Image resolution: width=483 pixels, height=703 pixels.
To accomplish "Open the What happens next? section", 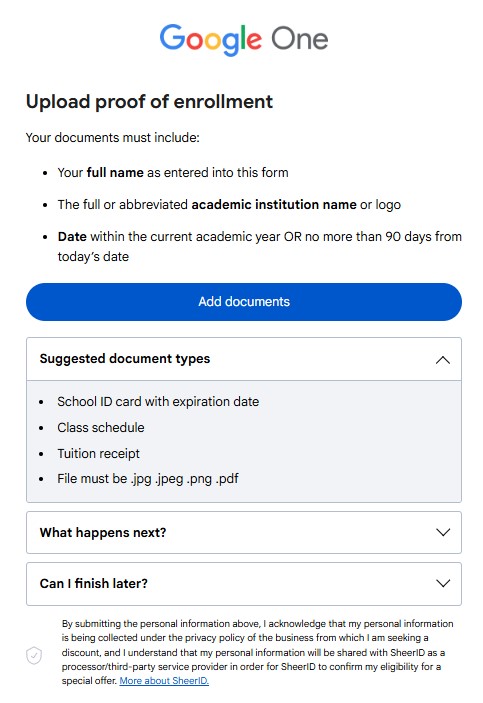I will (244, 532).
